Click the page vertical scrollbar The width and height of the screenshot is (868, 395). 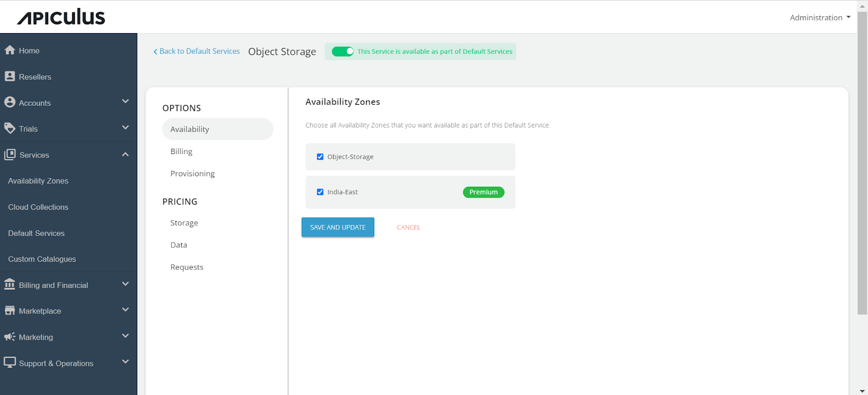tap(862, 163)
